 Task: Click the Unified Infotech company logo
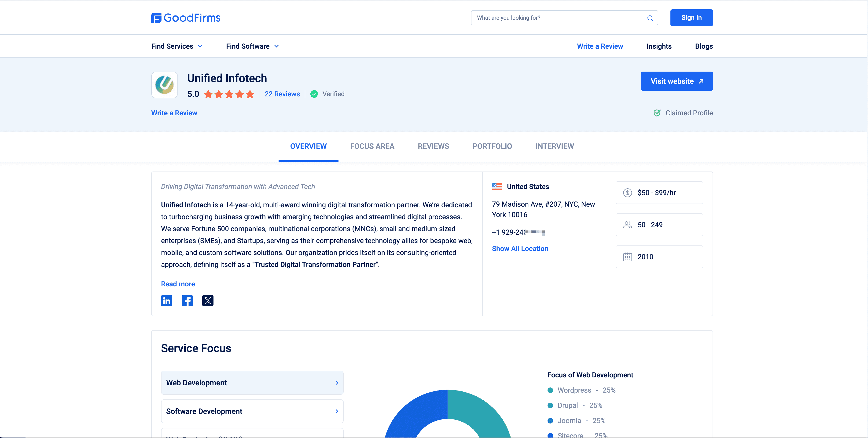point(164,85)
